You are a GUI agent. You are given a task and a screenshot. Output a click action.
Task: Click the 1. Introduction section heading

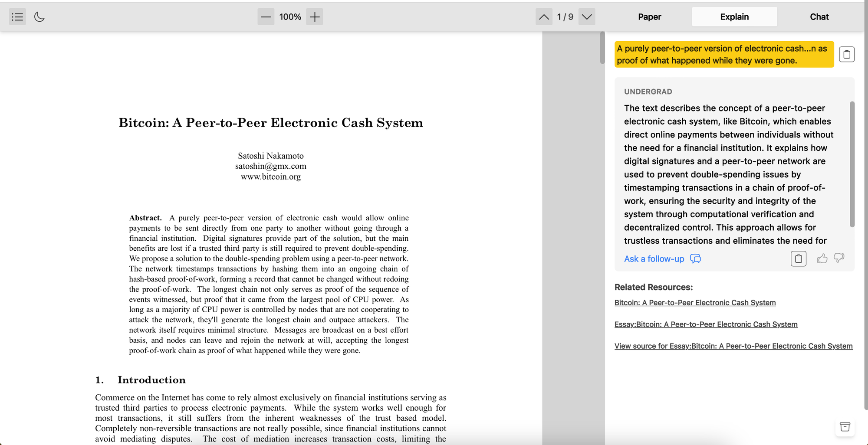[x=141, y=380]
